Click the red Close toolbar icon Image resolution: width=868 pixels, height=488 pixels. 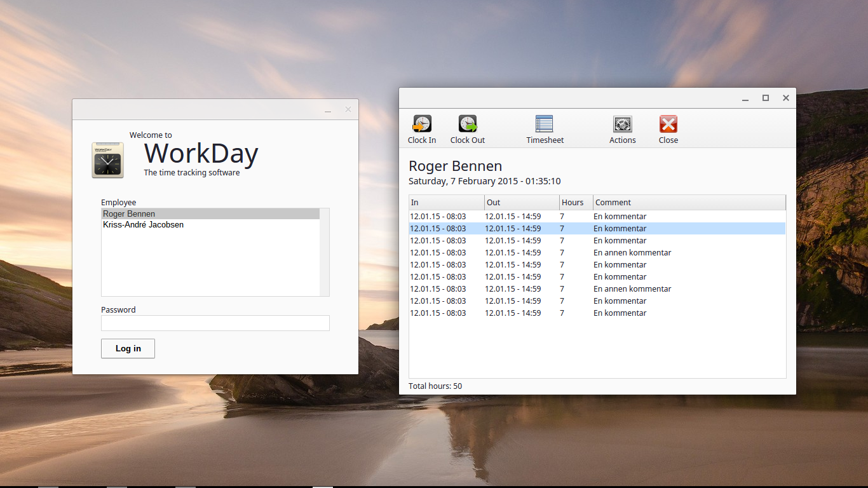pyautogui.click(x=668, y=130)
